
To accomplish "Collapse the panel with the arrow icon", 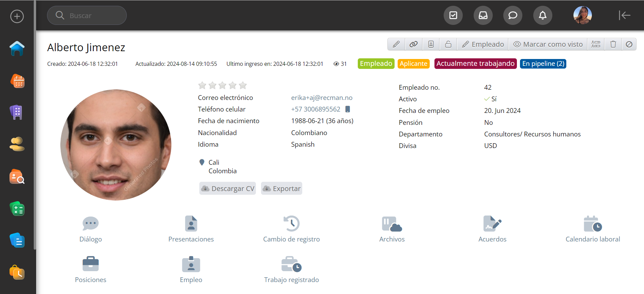I will (624, 15).
